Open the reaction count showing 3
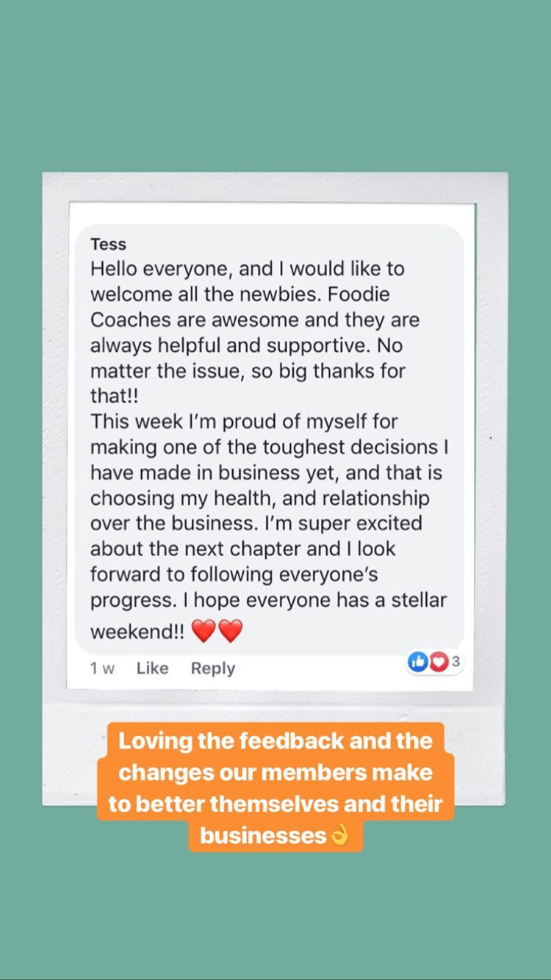Viewport: 551px width, 980px height. coord(455,662)
